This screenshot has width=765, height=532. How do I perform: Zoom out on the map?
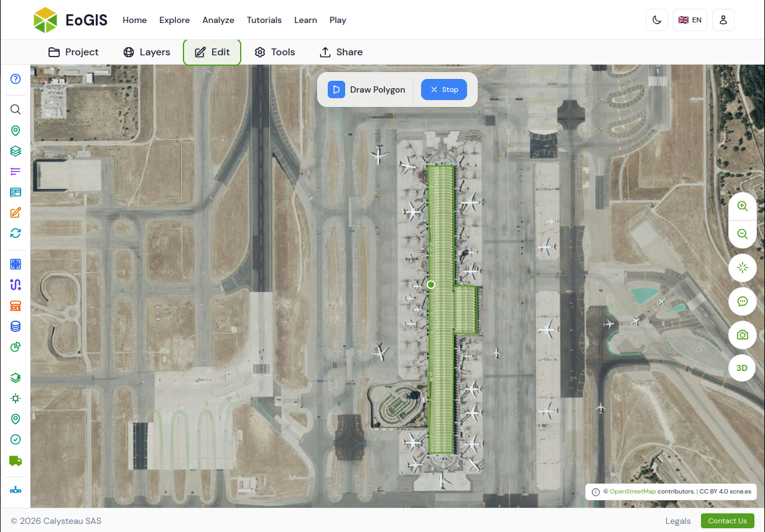[x=742, y=234]
